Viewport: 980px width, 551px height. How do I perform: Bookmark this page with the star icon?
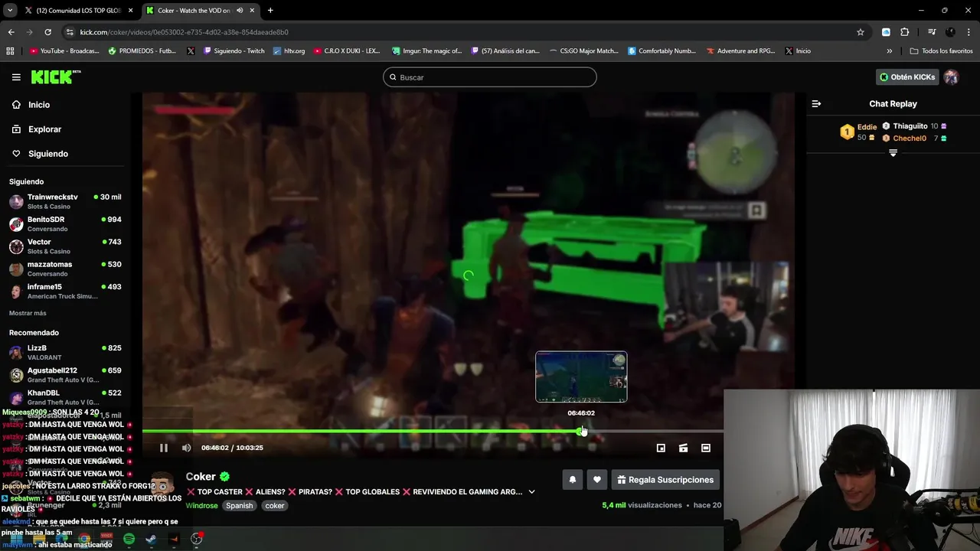coord(860,32)
